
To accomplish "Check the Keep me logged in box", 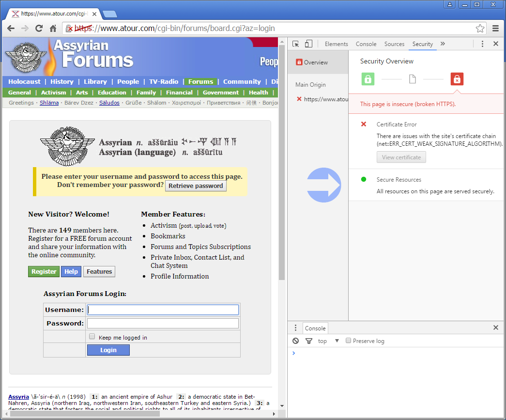I will 92,336.
